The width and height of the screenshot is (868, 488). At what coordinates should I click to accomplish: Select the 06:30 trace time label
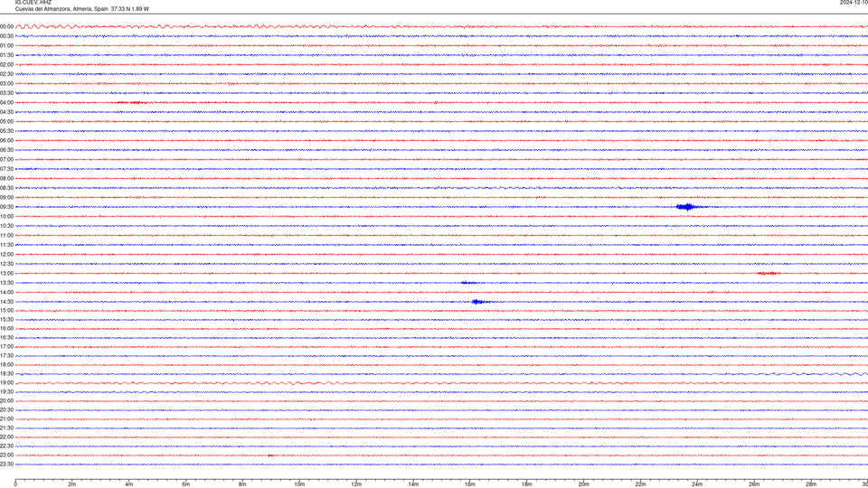pos(6,150)
